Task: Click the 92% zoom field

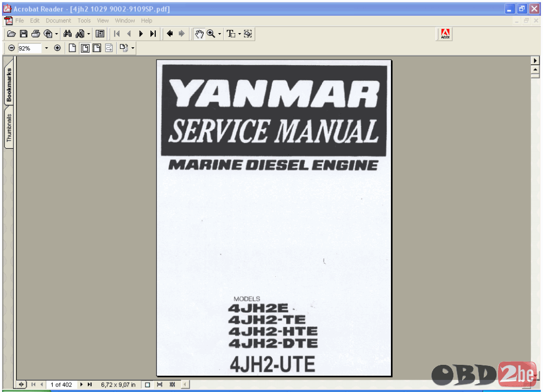Action: 29,48
